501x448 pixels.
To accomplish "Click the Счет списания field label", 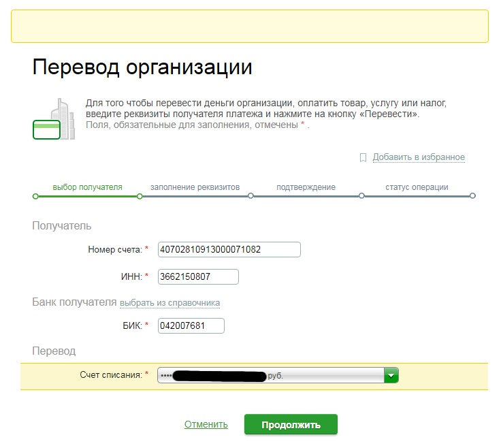I will [111, 375].
